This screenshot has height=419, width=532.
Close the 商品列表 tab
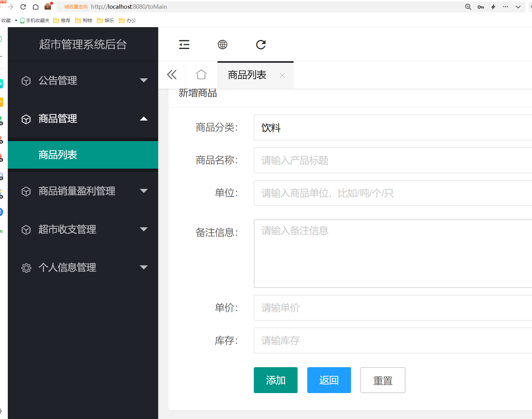283,76
